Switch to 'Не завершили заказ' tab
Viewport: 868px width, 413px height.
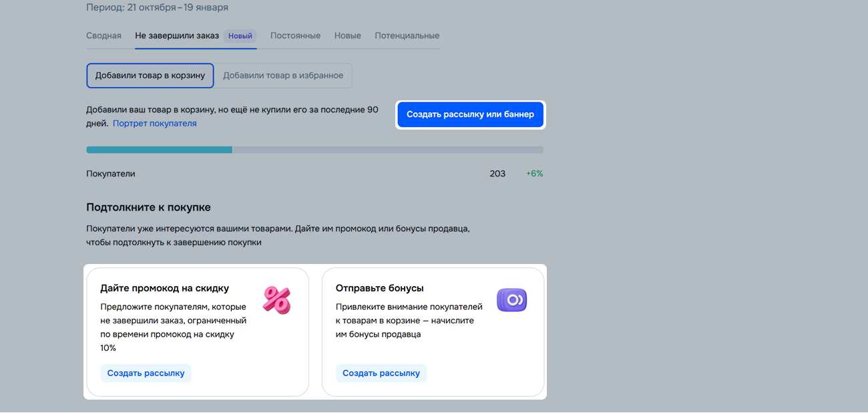coord(177,35)
